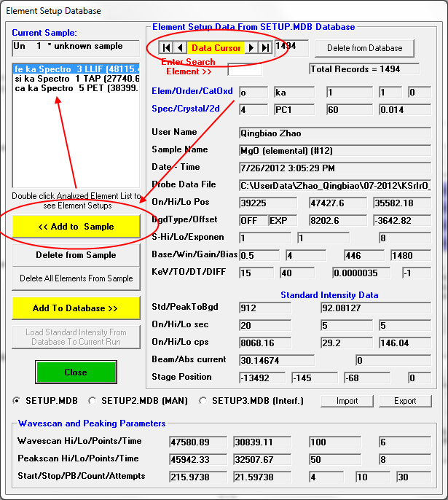This screenshot has width=448, height=500.
Task: Click Delete All Elements From Sample
Action: click(x=76, y=278)
